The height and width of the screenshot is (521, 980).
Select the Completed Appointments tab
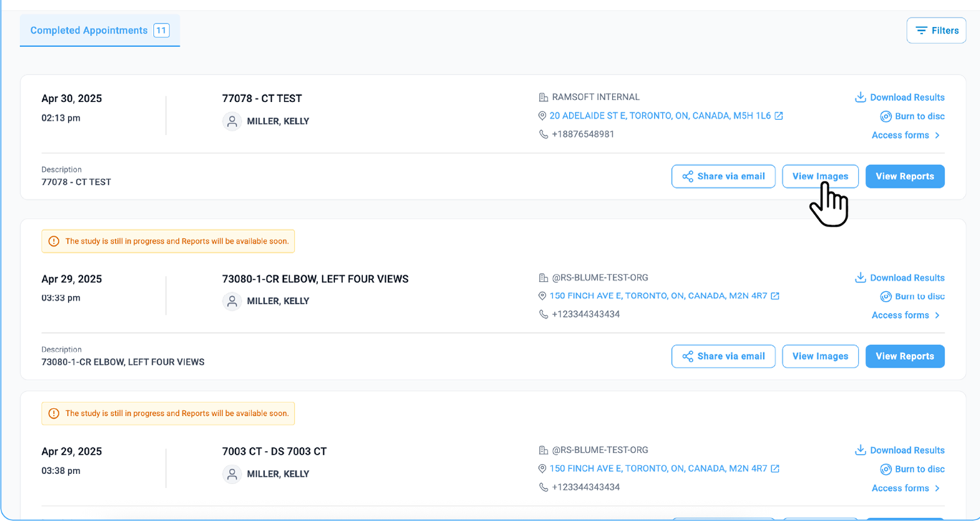tap(89, 31)
